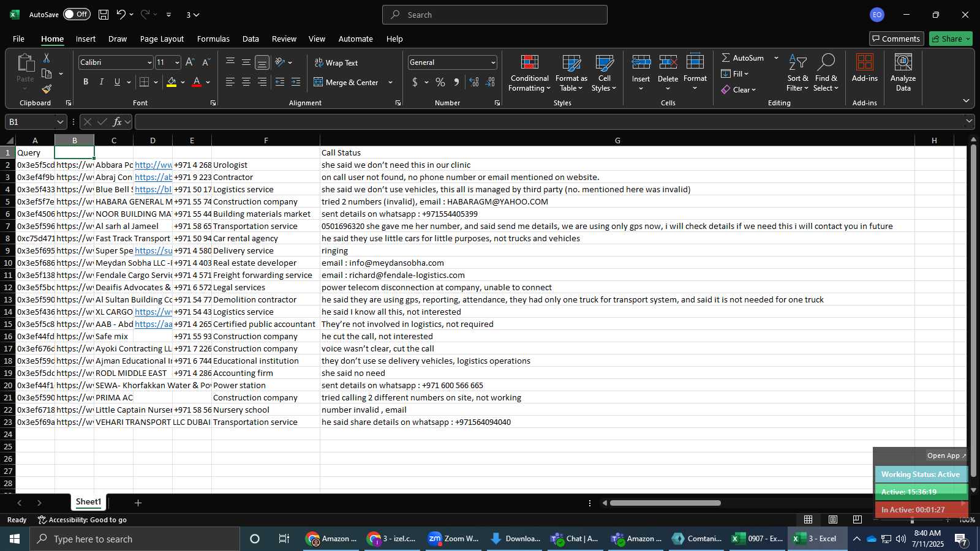Click the Decrease Decimal icon
This screenshot has width=980, height=551.
tap(490, 82)
